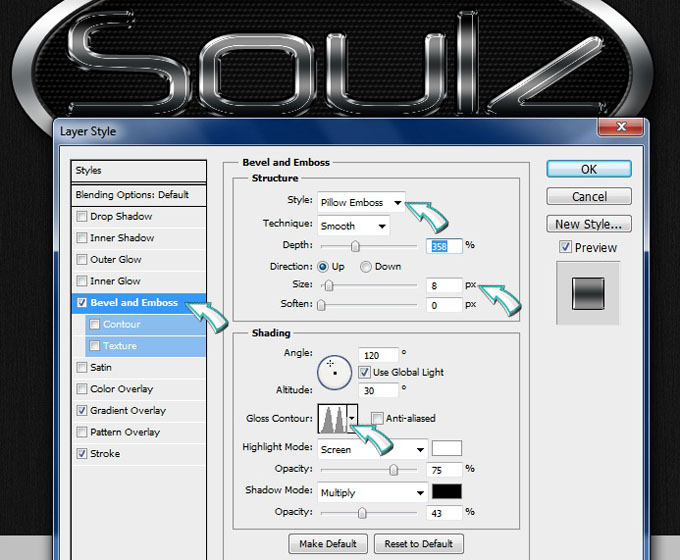Click the Gloss Contour curve thumbnail
Screen dimensions: 680x560
[x=331, y=419]
